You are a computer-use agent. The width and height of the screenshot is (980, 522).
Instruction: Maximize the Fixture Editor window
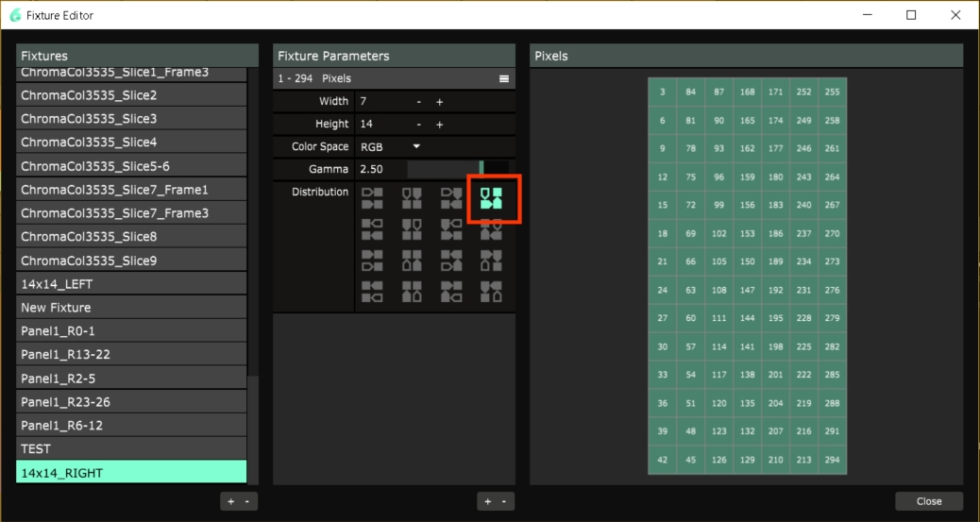[x=911, y=15]
